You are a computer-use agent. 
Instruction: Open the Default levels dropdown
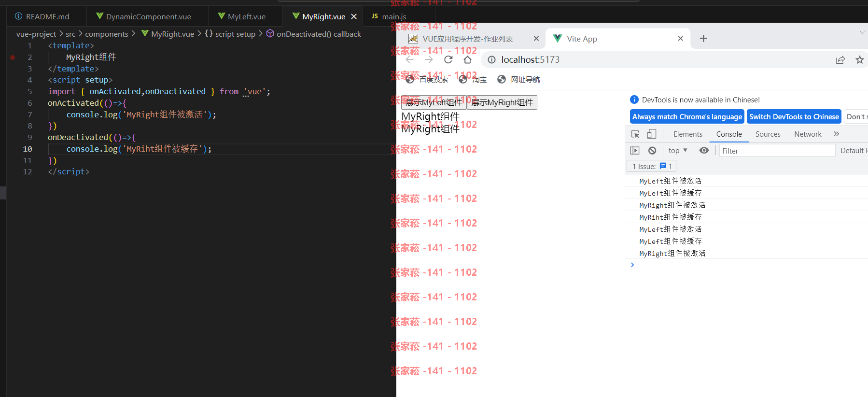point(854,151)
